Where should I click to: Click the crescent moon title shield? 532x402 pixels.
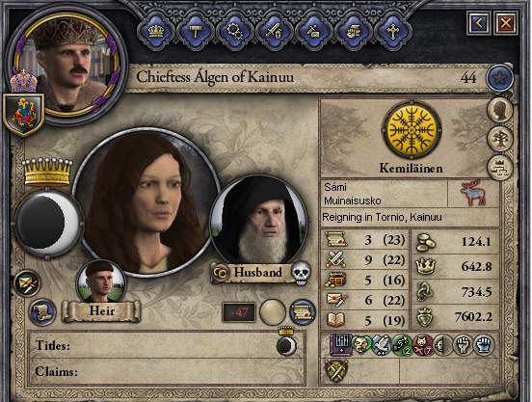point(48,222)
